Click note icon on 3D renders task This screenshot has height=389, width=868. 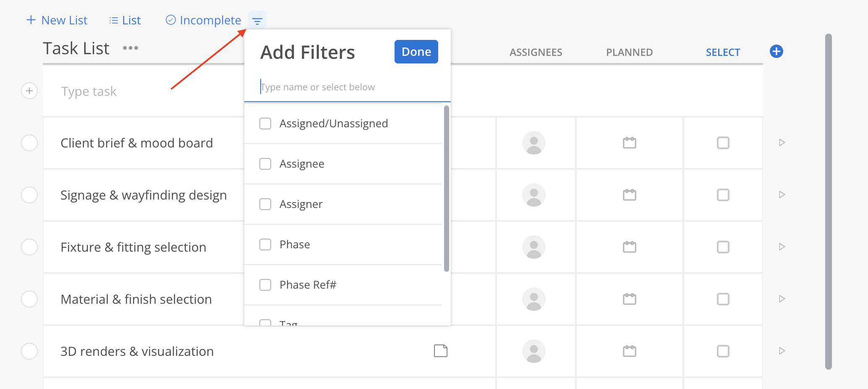(440, 351)
